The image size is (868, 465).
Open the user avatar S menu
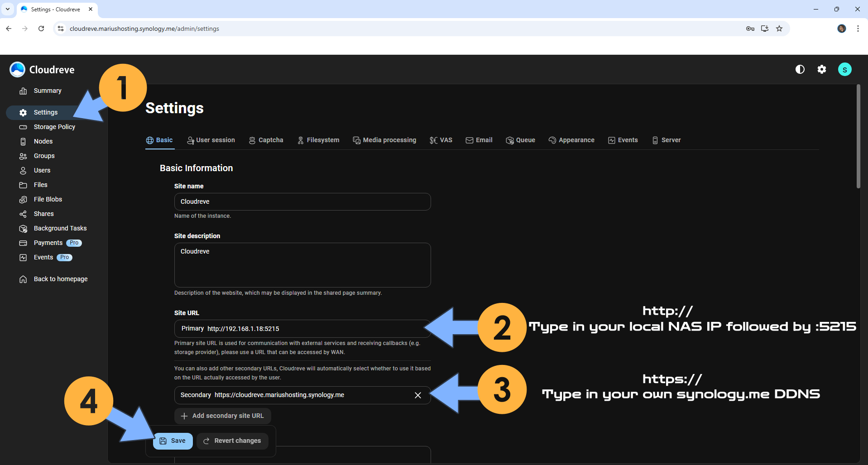pyautogui.click(x=845, y=69)
